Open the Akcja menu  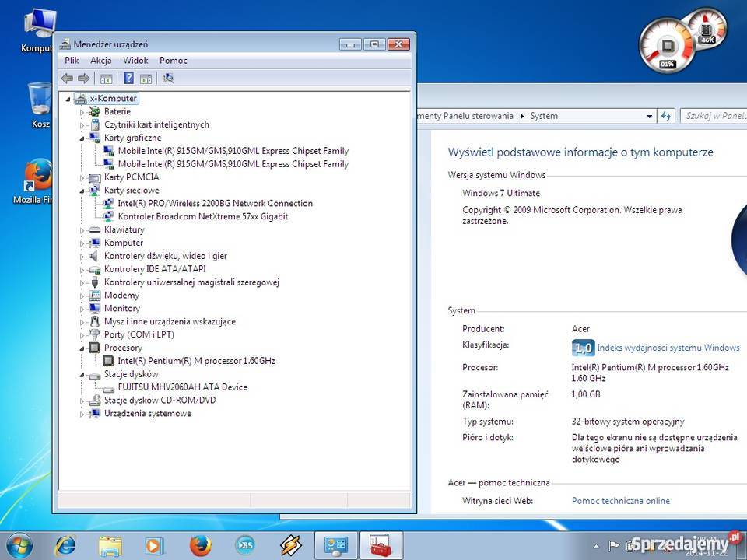coord(100,61)
